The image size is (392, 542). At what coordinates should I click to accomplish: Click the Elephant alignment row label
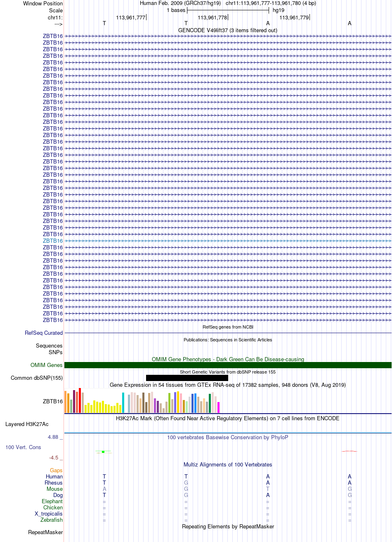[52, 501]
